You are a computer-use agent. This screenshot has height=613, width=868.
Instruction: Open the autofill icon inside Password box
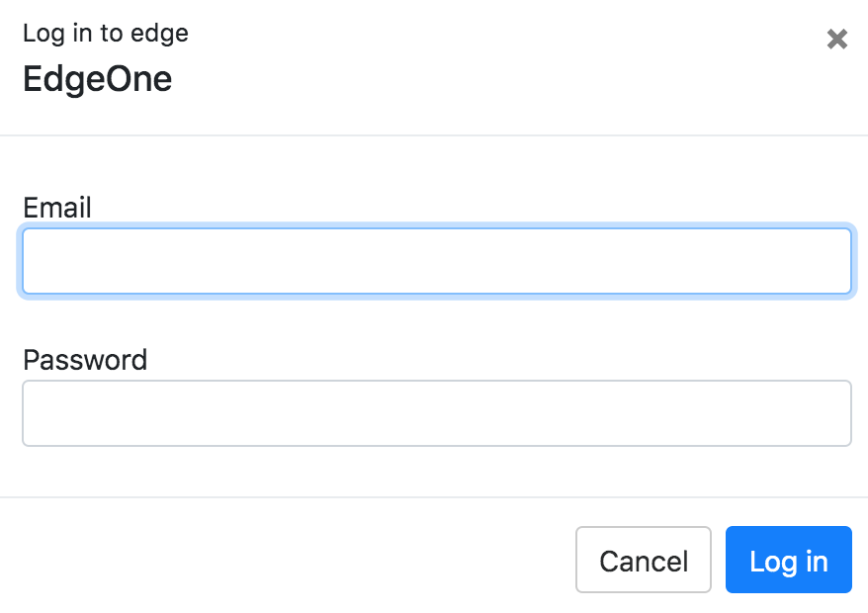pyautogui.click(x=815, y=411)
